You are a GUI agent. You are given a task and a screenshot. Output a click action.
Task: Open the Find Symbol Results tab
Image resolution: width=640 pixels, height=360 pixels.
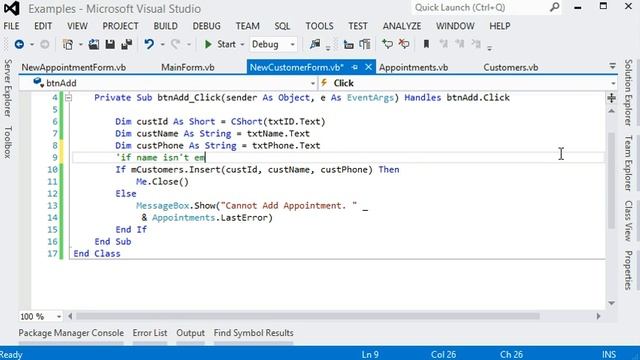click(x=253, y=333)
